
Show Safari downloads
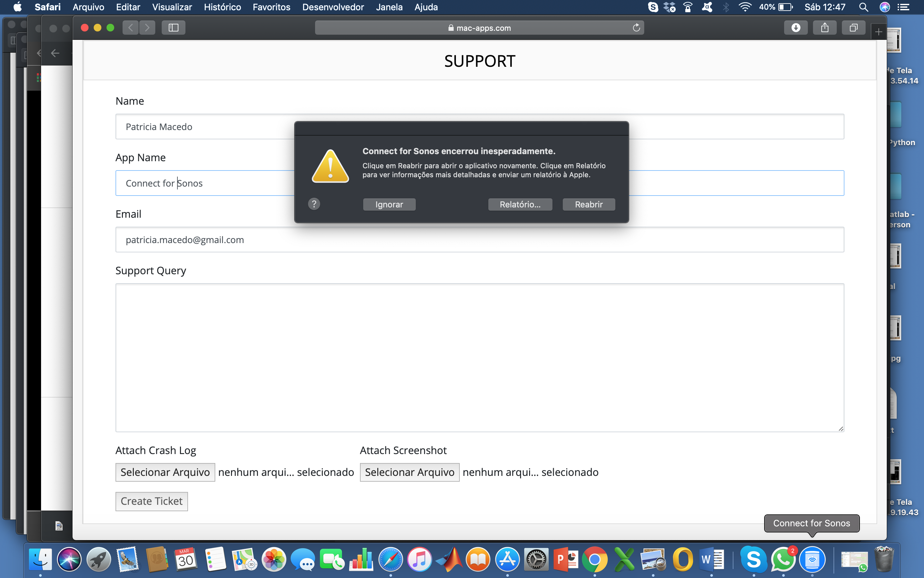pos(796,28)
